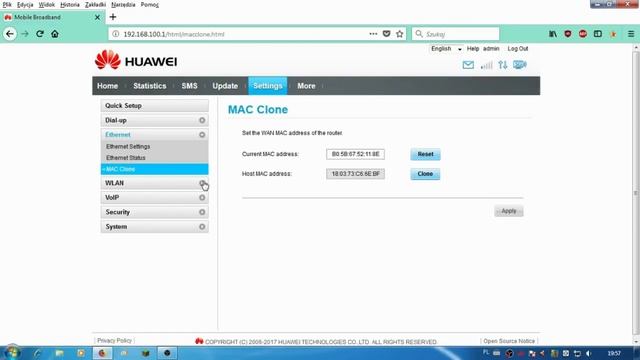The image size is (640, 360).
Task: Check the signal strength bars icon
Action: [486, 65]
